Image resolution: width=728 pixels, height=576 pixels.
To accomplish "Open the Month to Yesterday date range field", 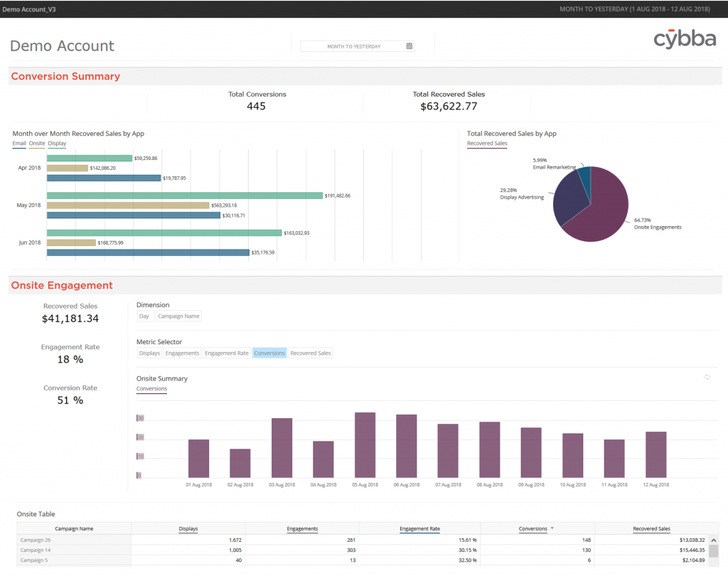I will coord(357,46).
